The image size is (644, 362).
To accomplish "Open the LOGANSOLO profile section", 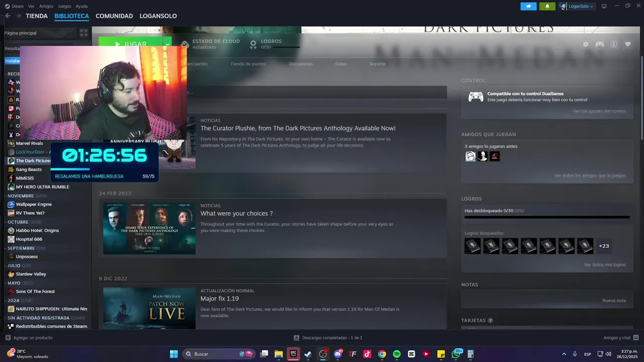I will (158, 16).
